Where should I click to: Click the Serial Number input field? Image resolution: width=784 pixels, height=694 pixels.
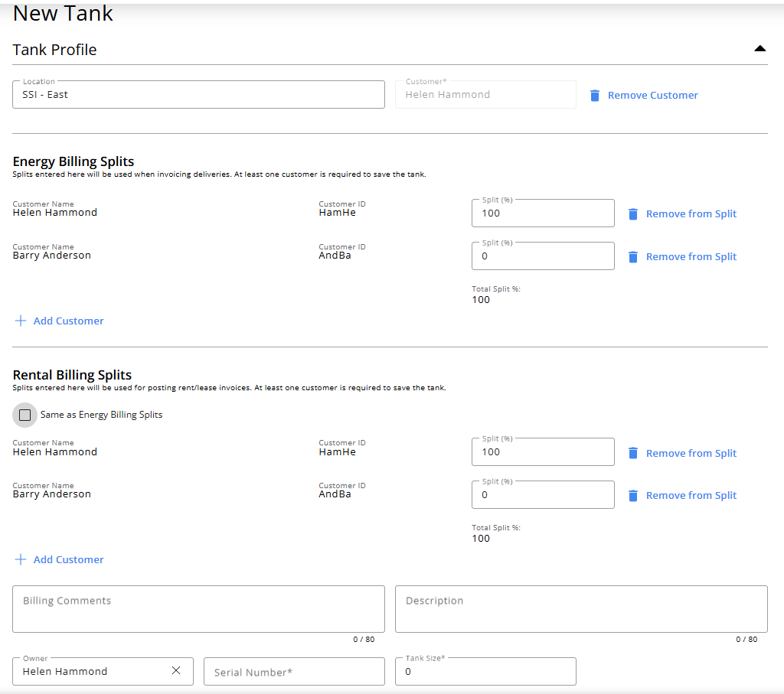coord(294,672)
